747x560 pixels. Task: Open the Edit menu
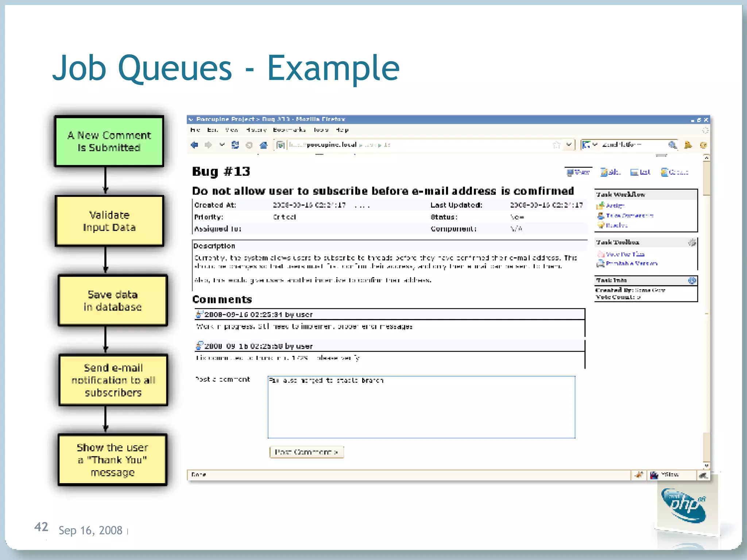point(212,130)
